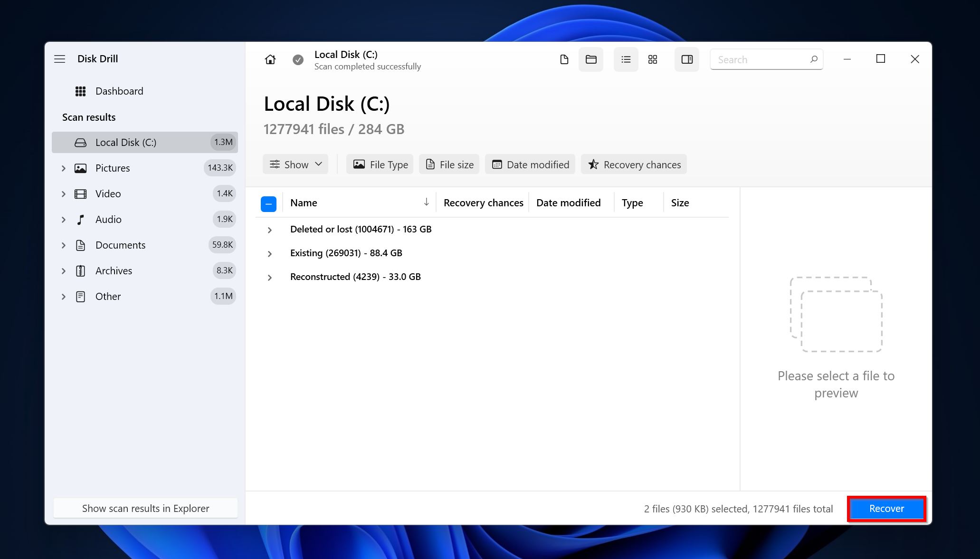The height and width of the screenshot is (559, 980).
Task: Select Documents category in sidebar
Action: (x=120, y=244)
